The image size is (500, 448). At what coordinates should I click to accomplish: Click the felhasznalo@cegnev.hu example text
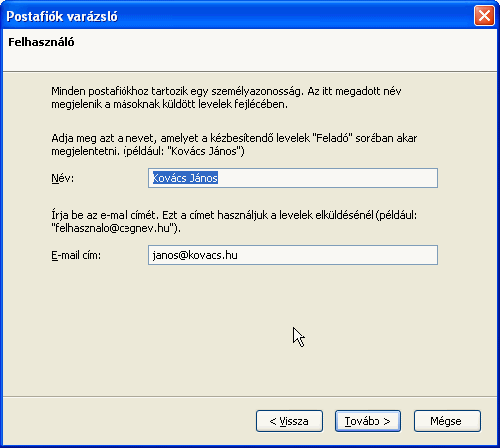[113, 228]
